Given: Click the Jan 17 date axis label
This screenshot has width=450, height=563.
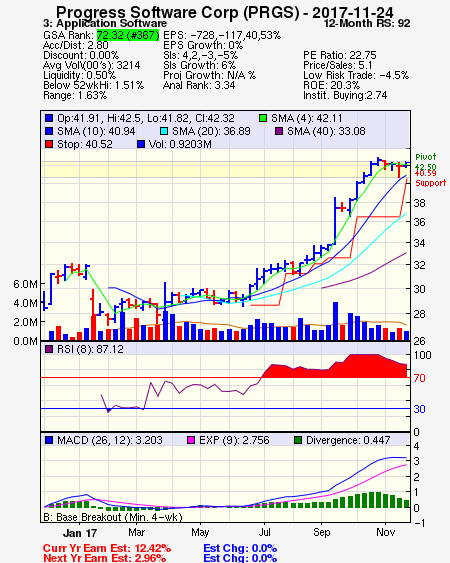Looking at the screenshot, I should 80,533.
